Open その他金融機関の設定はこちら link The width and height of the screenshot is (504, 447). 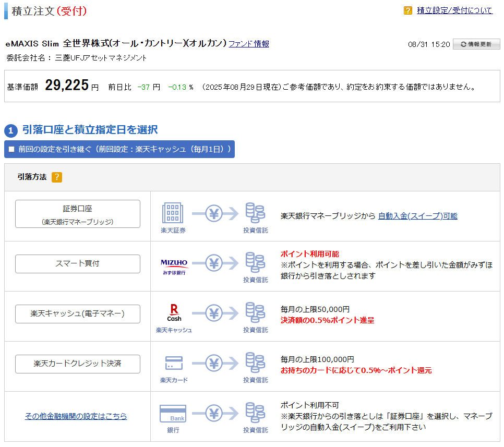76,416
